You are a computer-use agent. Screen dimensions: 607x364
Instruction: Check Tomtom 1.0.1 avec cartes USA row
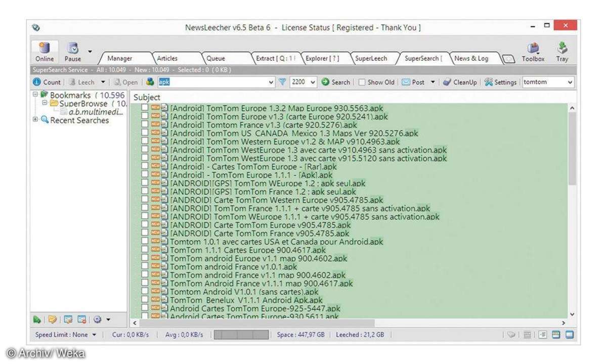click(145, 242)
